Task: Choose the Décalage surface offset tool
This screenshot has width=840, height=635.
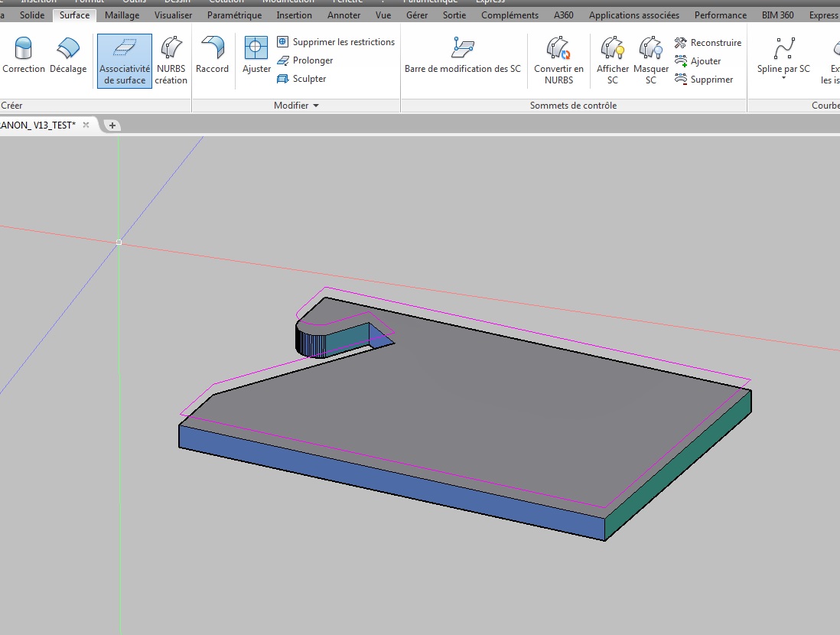Action: pyautogui.click(x=68, y=55)
